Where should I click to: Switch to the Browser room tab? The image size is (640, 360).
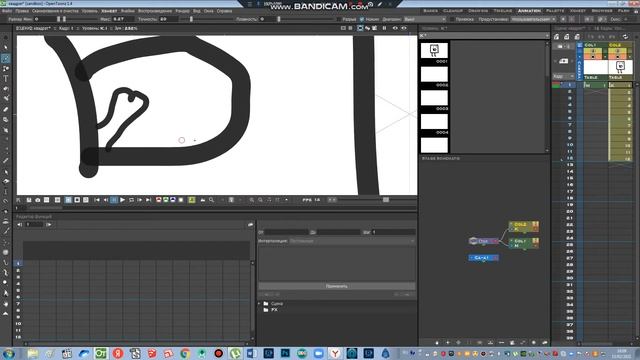click(602, 11)
